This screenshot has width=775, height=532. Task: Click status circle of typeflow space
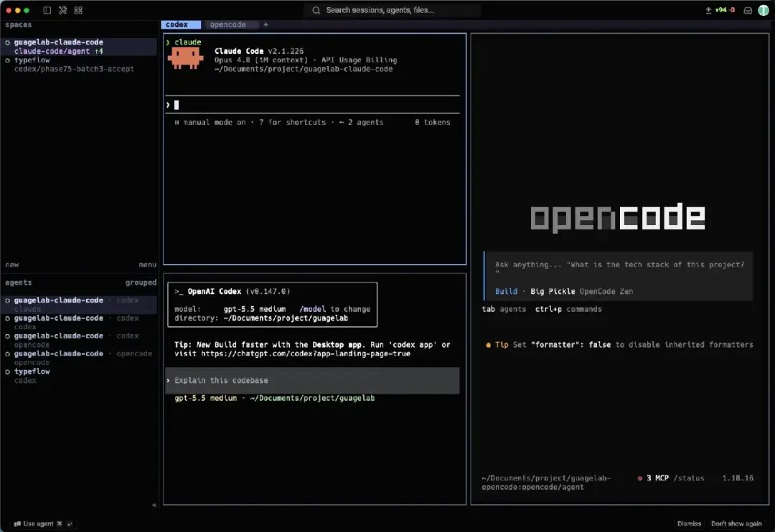pyautogui.click(x=7, y=60)
